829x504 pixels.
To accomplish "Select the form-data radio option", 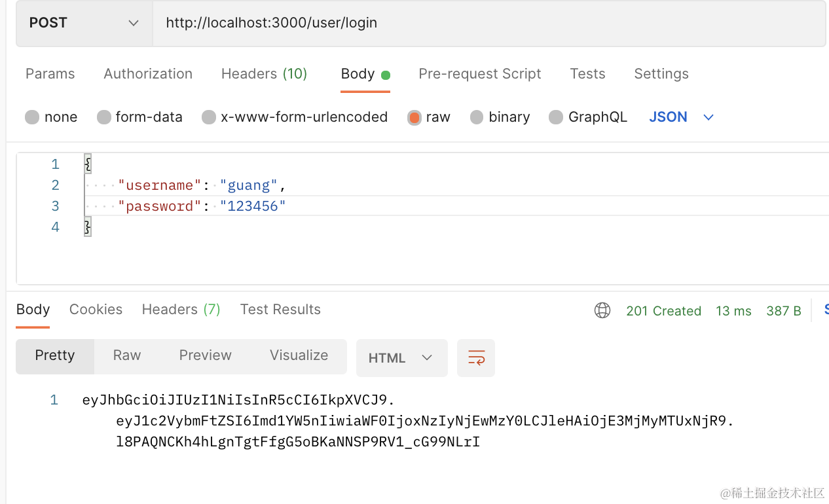I will point(103,117).
